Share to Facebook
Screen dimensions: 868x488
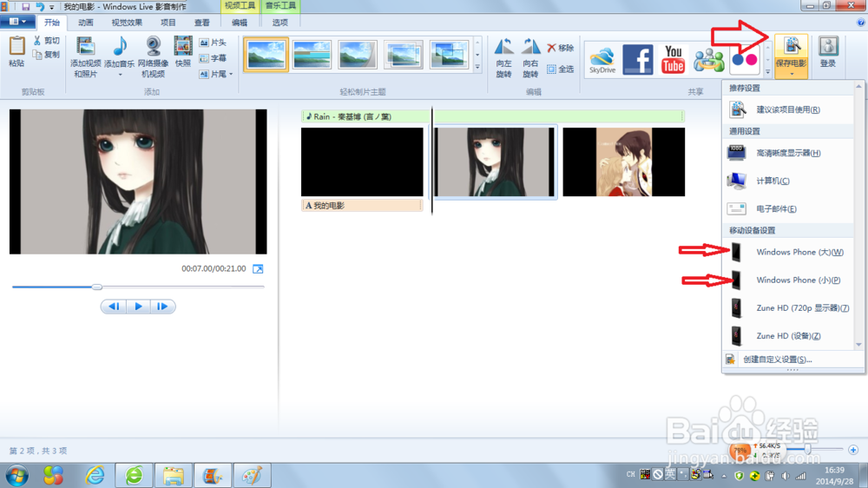638,60
